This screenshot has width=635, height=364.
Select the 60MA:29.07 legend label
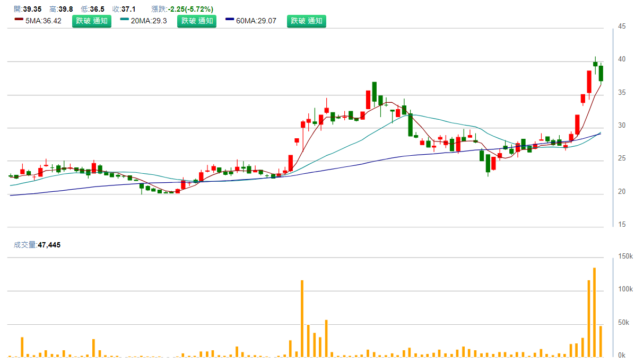pos(256,21)
